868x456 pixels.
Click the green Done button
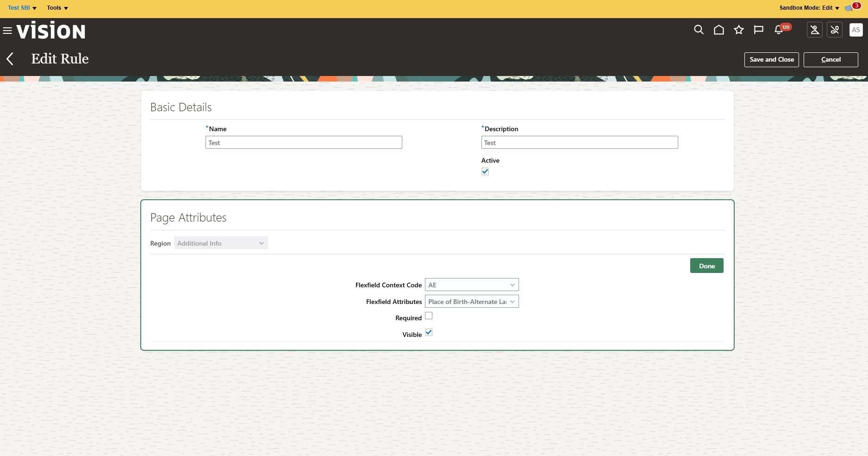tap(707, 266)
